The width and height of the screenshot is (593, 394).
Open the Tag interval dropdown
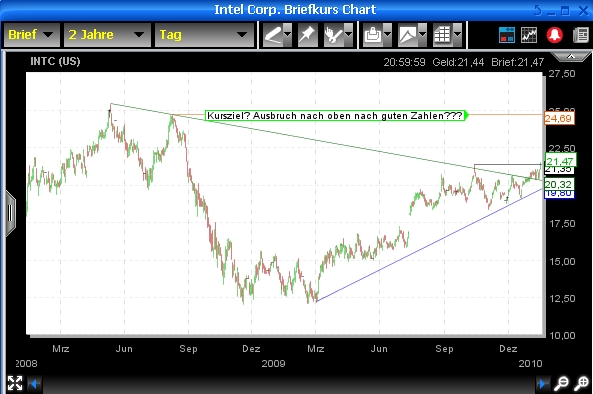click(204, 35)
